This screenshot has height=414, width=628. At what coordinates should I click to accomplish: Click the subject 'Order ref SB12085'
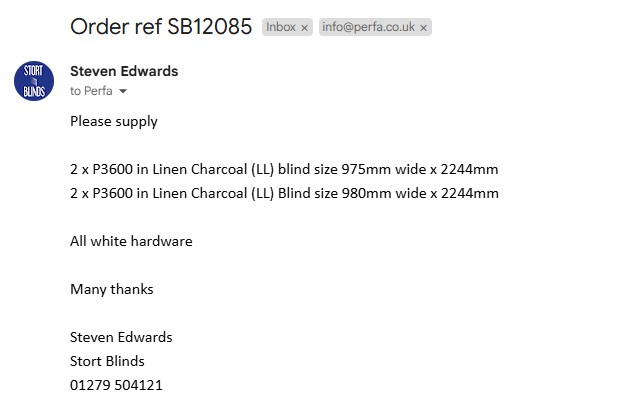[x=160, y=27]
